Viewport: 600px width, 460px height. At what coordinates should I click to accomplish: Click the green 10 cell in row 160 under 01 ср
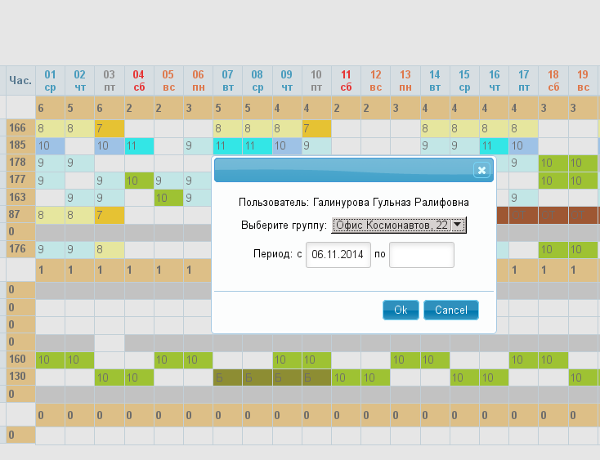tap(49, 359)
